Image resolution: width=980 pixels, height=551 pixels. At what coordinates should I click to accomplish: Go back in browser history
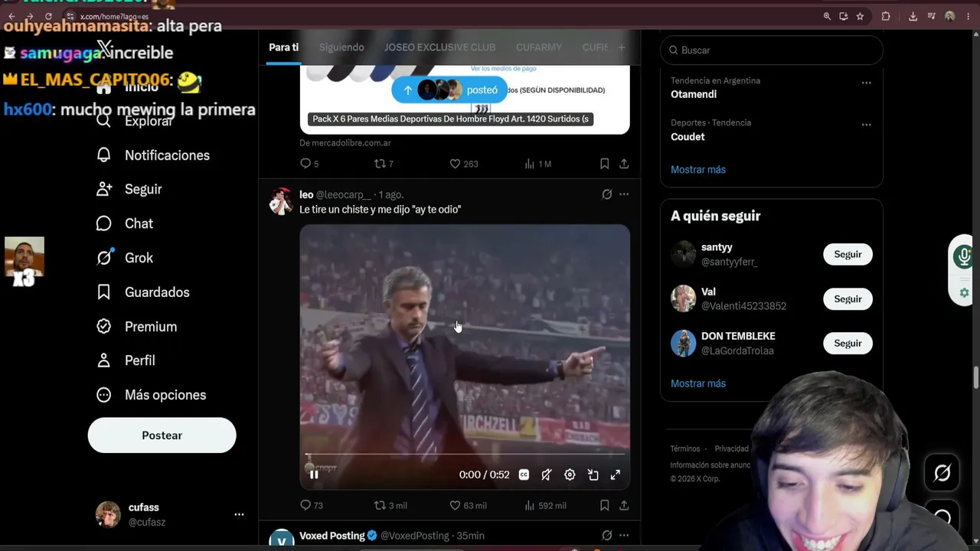pos(11,16)
